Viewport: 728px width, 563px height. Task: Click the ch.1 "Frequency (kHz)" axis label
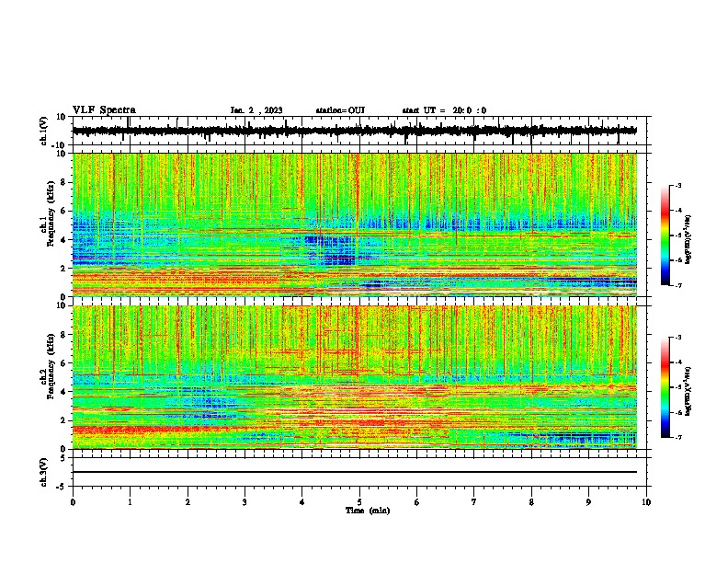51,213
